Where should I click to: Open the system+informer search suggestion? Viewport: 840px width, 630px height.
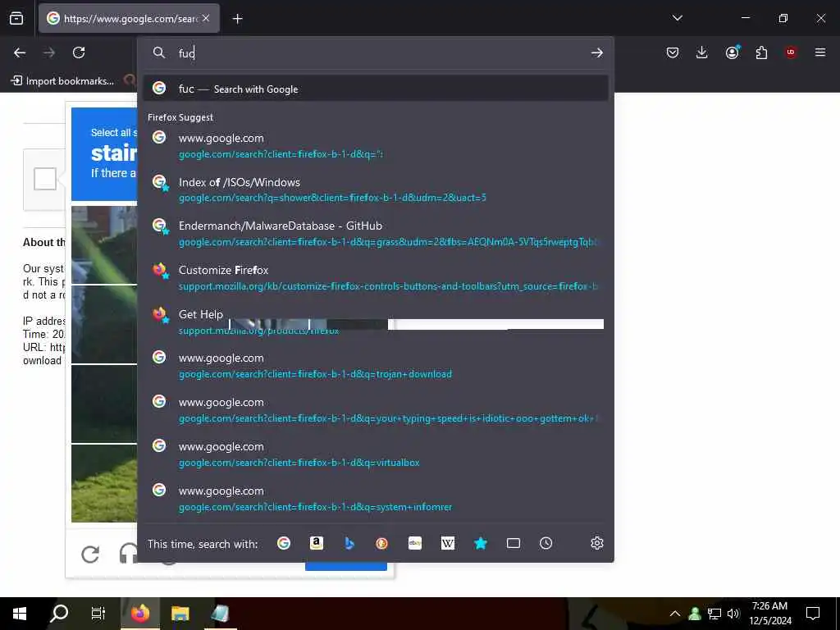coord(376,498)
